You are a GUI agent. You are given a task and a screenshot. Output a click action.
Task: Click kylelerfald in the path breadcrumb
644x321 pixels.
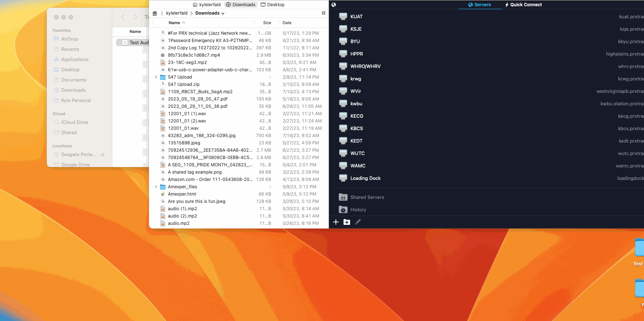pos(177,13)
